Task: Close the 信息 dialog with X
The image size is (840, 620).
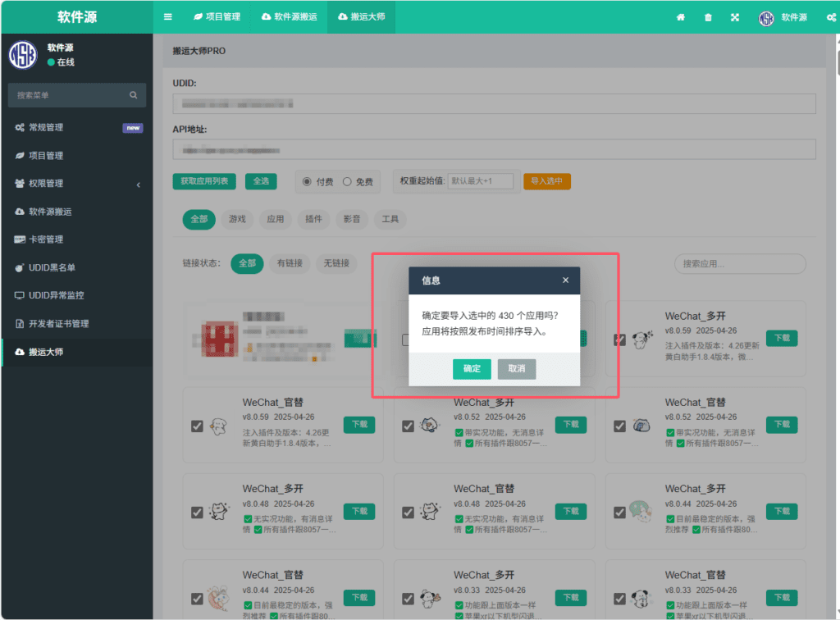Action: coord(565,280)
